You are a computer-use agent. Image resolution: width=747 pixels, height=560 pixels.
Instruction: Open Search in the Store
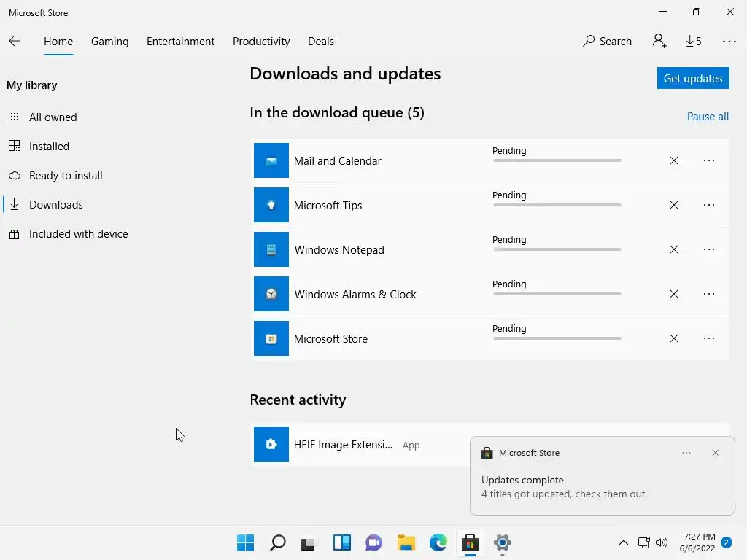[607, 42]
